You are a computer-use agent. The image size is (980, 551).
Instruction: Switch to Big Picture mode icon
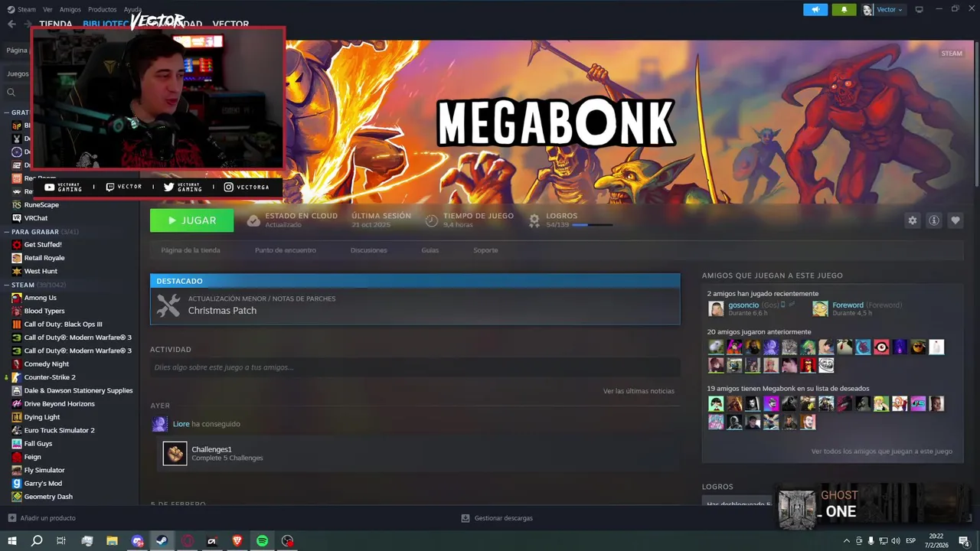(919, 9)
